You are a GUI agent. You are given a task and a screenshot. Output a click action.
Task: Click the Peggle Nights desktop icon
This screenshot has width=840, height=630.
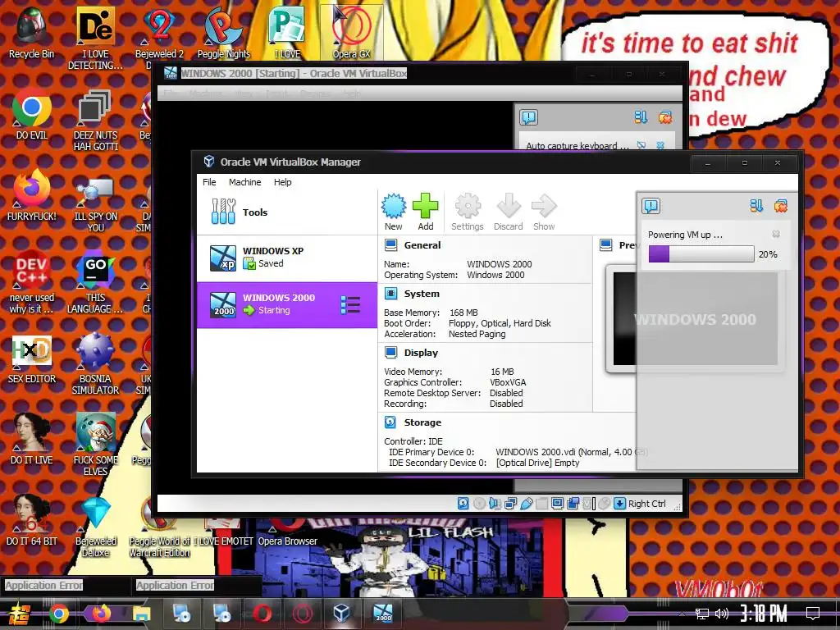(x=224, y=32)
